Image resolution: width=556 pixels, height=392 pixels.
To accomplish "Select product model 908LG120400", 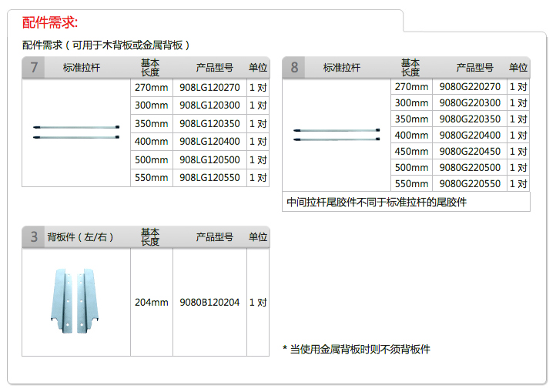I will click(209, 142).
